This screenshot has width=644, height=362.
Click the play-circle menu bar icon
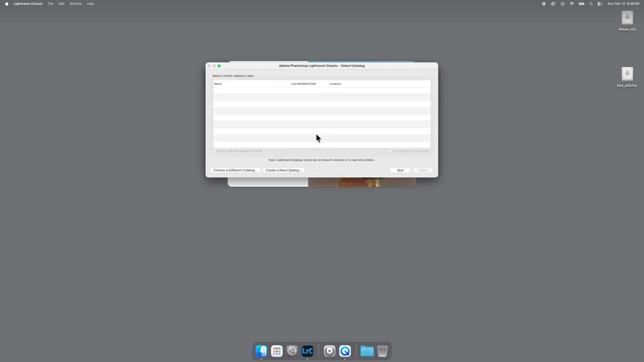coord(562,4)
